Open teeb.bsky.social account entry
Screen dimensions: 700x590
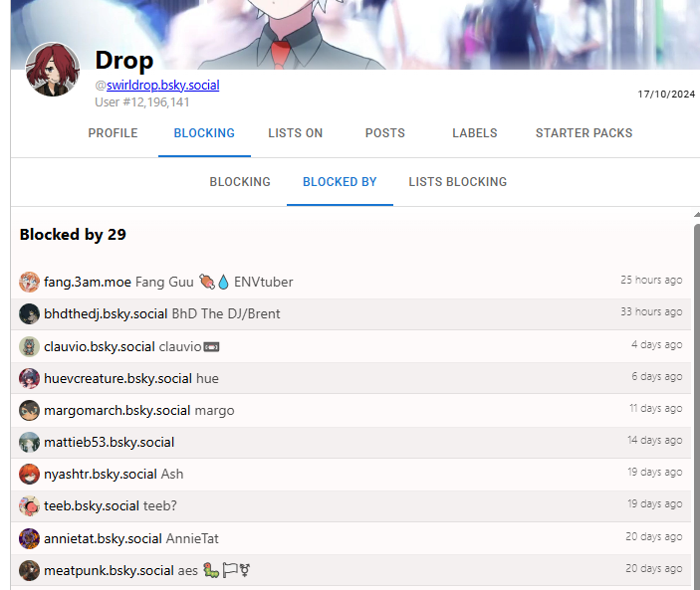[x=350, y=505]
